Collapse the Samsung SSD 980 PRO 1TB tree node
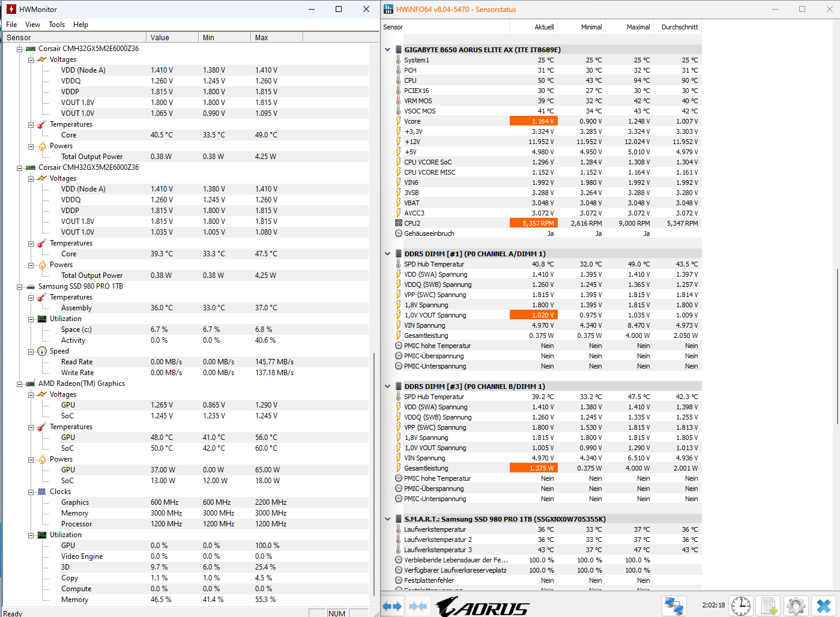This screenshot has width=840, height=617. (19, 286)
